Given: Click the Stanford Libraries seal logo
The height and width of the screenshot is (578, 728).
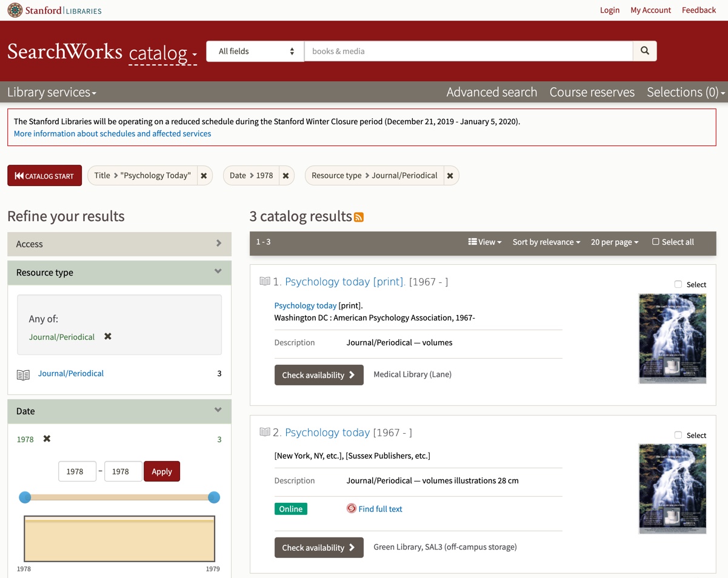Looking at the screenshot, I should [15, 10].
